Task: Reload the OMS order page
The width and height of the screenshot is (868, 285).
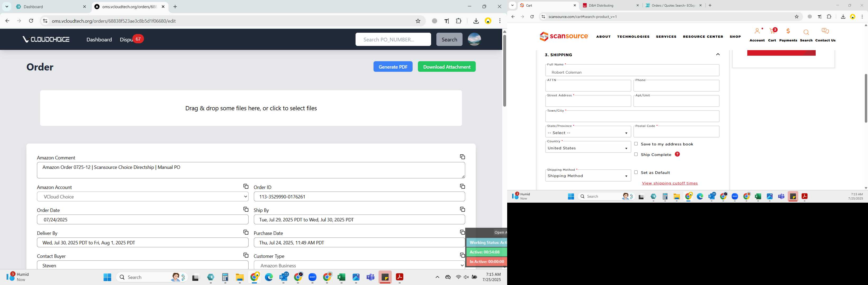Action: pyautogui.click(x=31, y=21)
